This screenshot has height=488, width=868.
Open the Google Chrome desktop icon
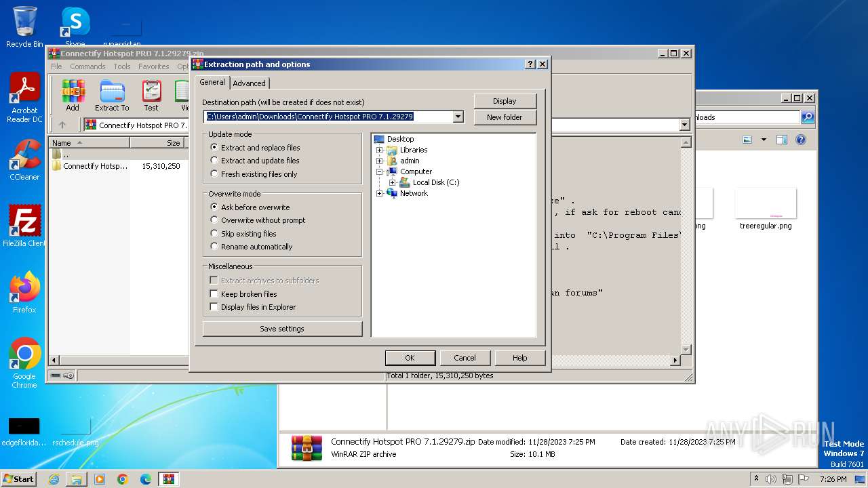click(24, 363)
